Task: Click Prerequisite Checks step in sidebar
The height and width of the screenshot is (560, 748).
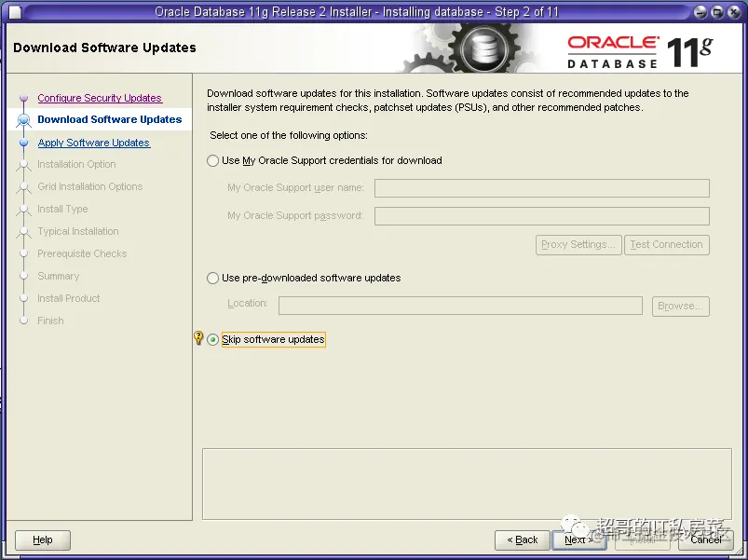Action: coord(82,253)
